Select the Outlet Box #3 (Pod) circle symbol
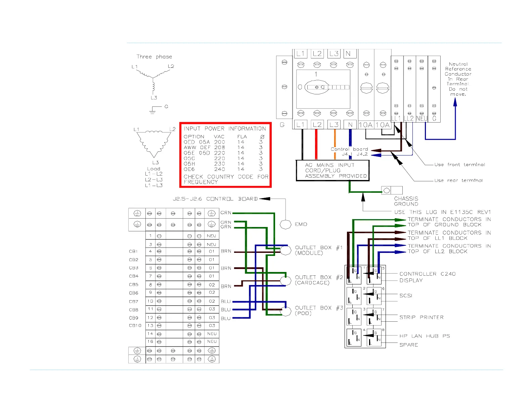 click(x=285, y=311)
